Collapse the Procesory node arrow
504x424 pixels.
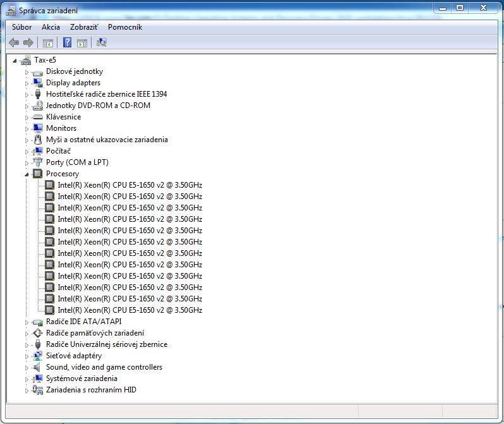point(27,174)
